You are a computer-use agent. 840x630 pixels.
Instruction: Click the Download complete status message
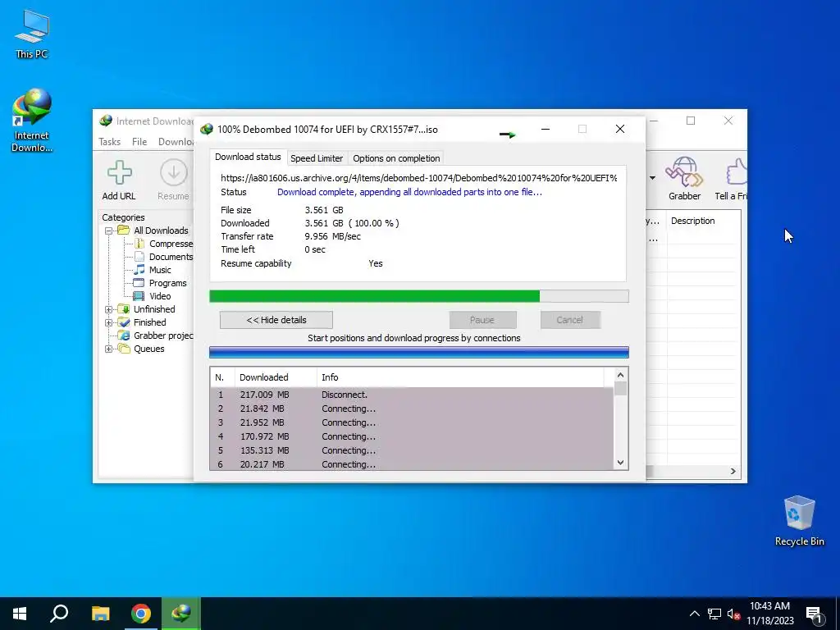click(x=409, y=192)
